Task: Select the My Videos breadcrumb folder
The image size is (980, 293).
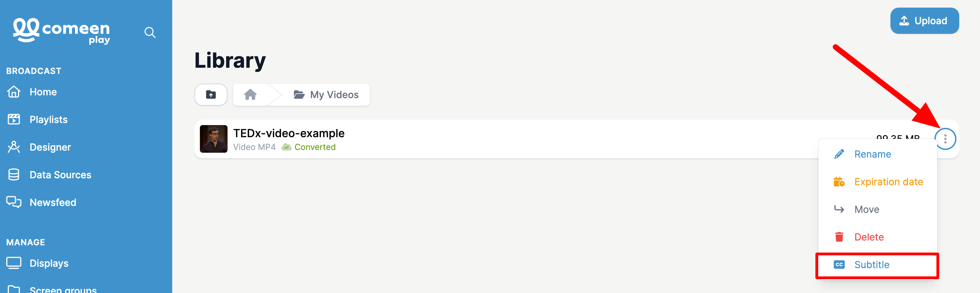Action: tap(326, 95)
